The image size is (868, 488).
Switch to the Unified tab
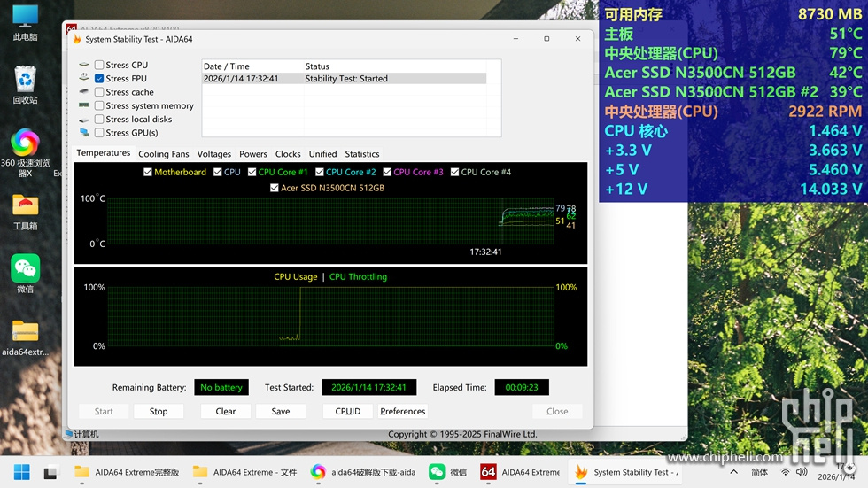(322, 154)
